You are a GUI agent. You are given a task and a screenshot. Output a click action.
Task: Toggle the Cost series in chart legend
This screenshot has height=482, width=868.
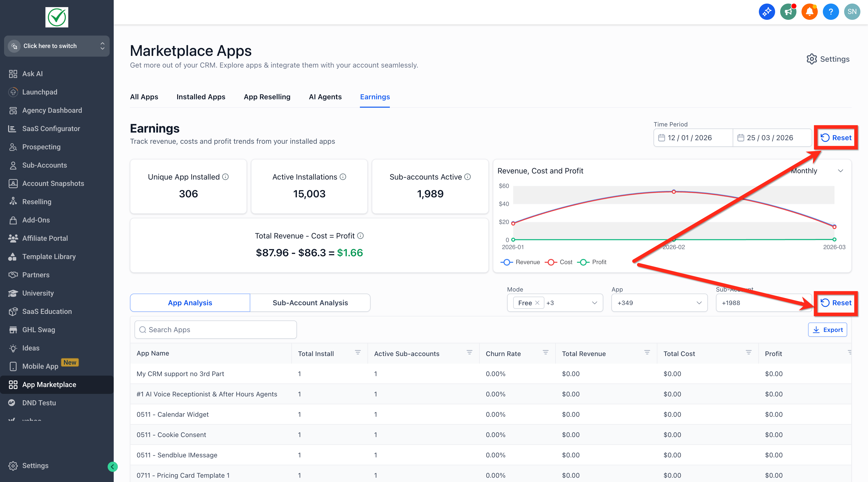(x=559, y=262)
